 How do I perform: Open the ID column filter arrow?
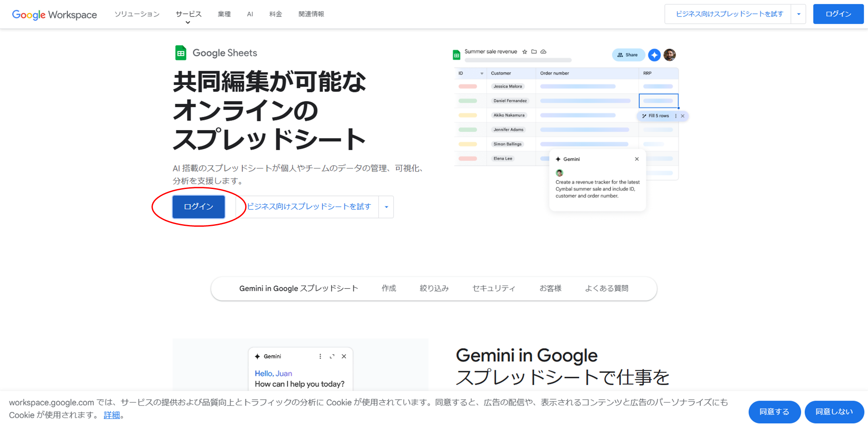482,74
